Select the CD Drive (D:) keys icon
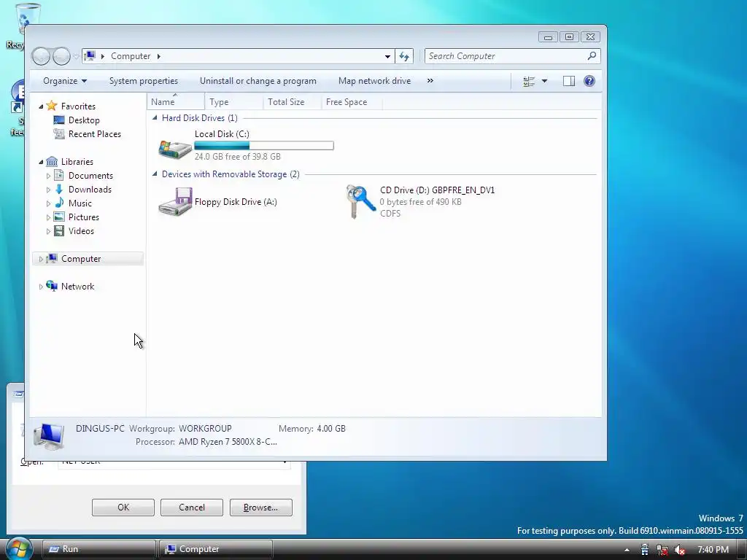This screenshot has height=560, width=747. click(x=361, y=201)
